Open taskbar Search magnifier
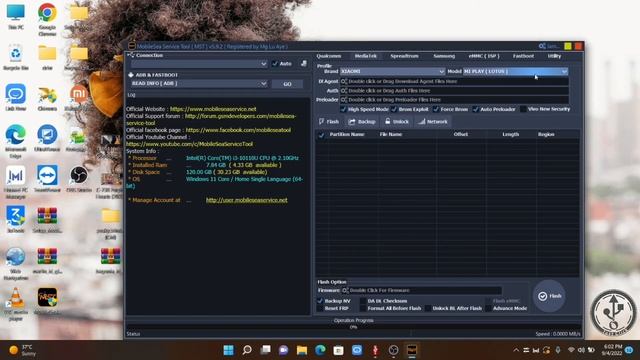This screenshot has width=640, height=360. (x=247, y=350)
